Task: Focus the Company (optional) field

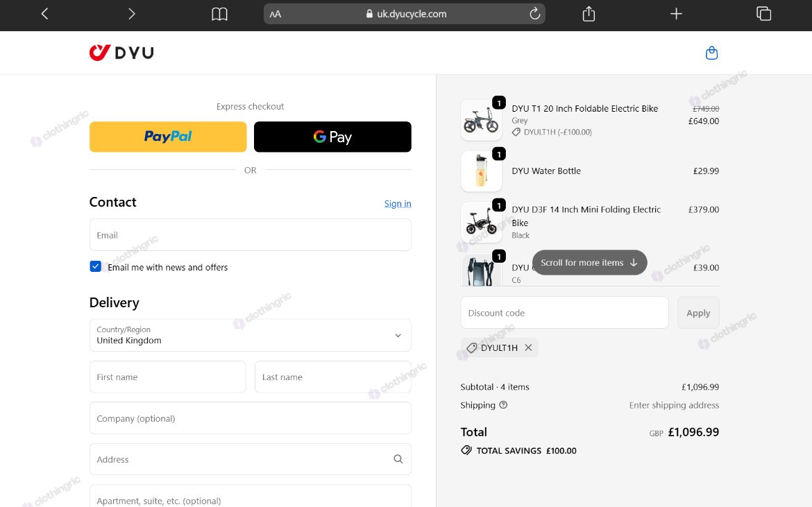Action: point(251,418)
